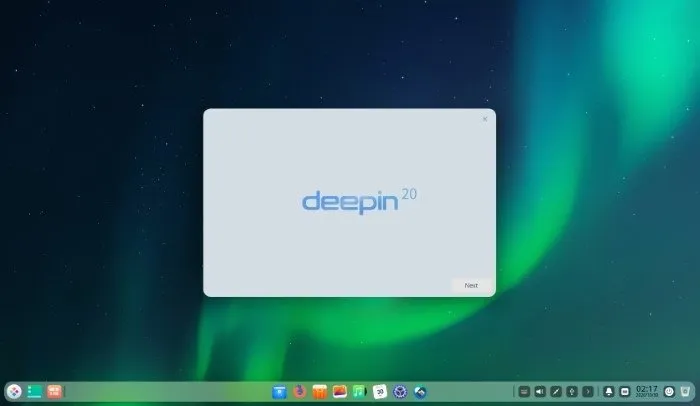The width and height of the screenshot is (700, 406).
Task: Click the tray icon beside the clock
Action: point(625,392)
